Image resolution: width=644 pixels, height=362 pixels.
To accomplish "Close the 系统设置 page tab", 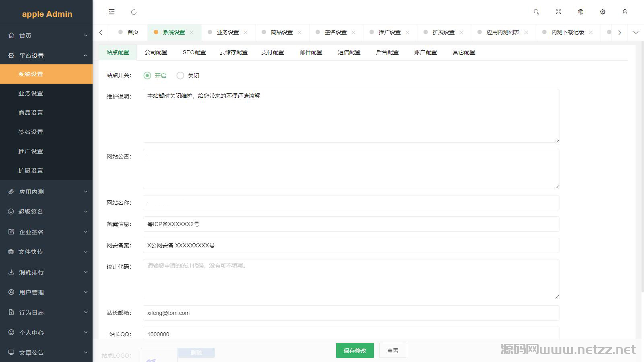I will (x=192, y=32).
